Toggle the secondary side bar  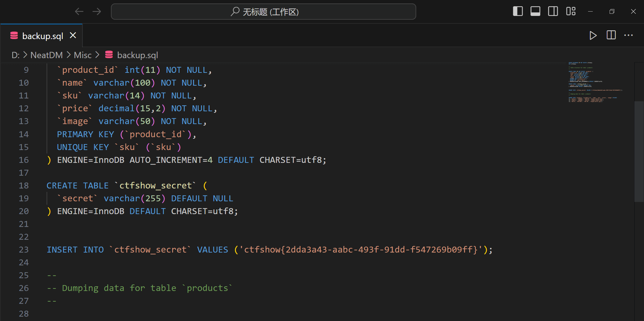[x=553, y=11]
